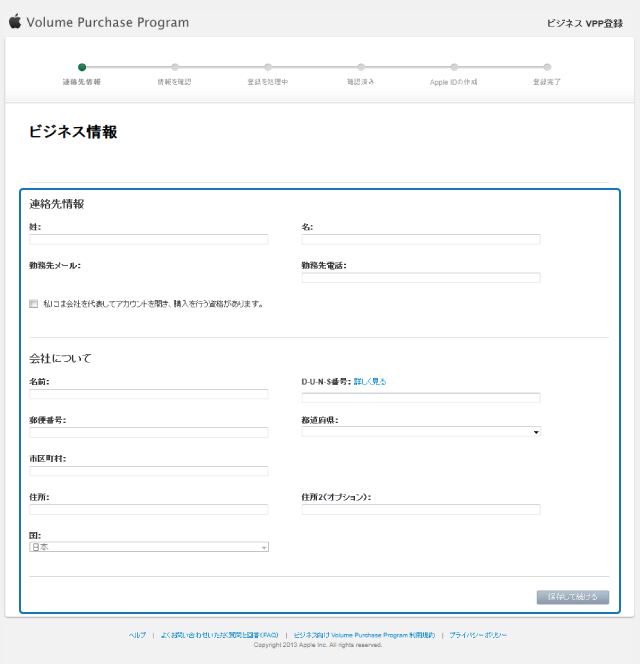Image resolution: width=640 pixels, height=664 pixels.
Task: Open the 都道府県 dropdown
Action: click(x=421, y=432)
